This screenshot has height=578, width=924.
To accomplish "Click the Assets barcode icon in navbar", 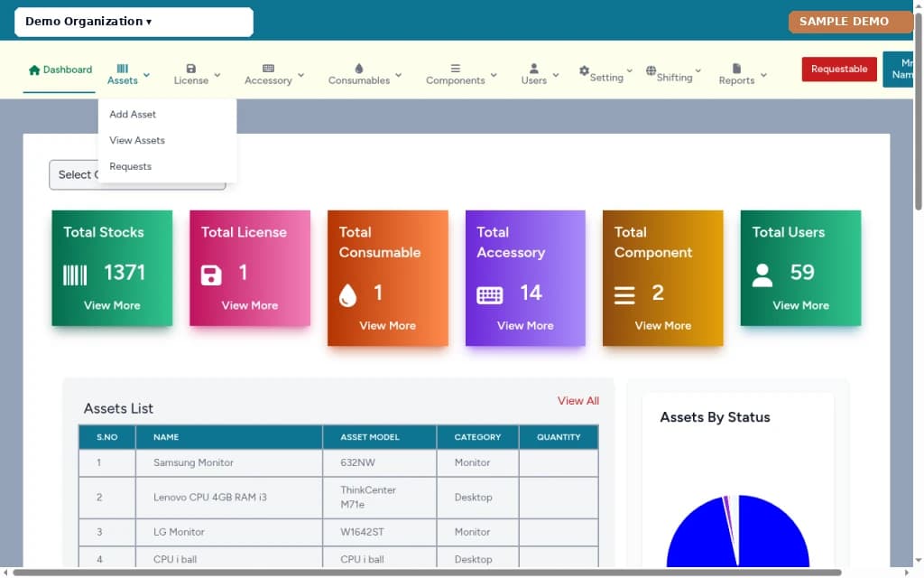I will click(122, 69).
